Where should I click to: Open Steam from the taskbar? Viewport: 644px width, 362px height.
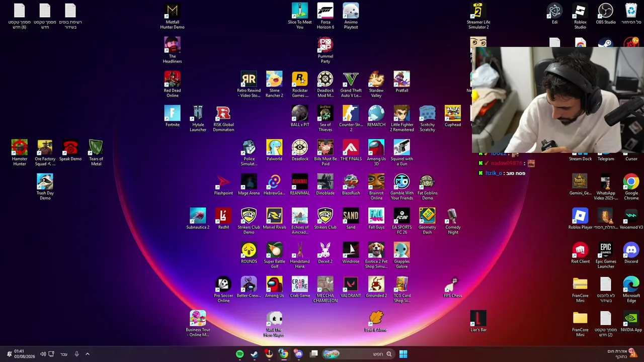coord(255,354)
